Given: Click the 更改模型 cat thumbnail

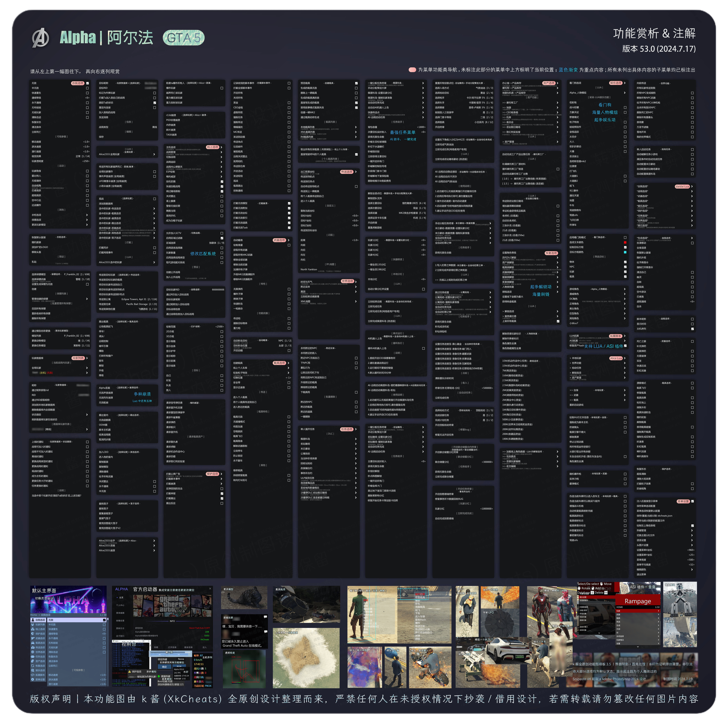Looking at the screenshot, I should tap(244, 598).
